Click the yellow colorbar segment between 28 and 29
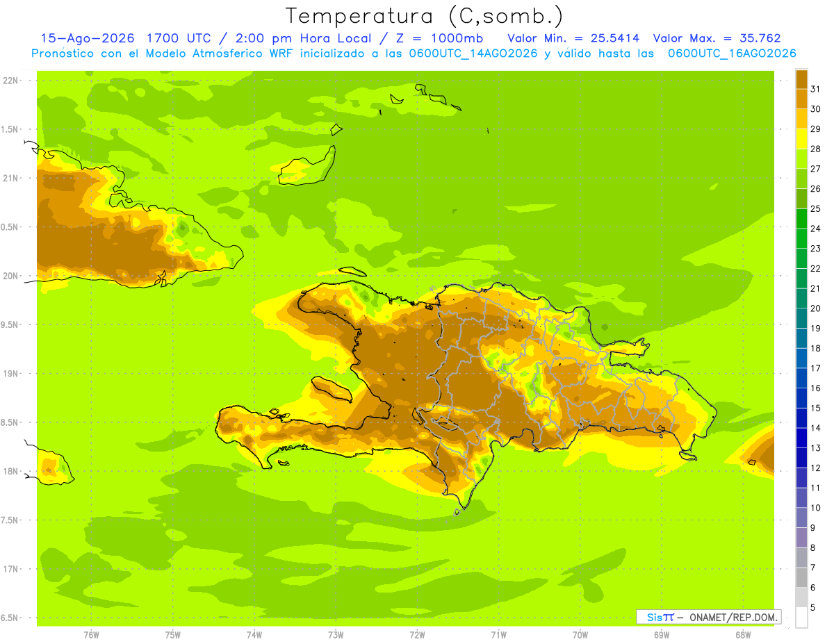This screenshot has height=644, width=834. pos(801,139)
